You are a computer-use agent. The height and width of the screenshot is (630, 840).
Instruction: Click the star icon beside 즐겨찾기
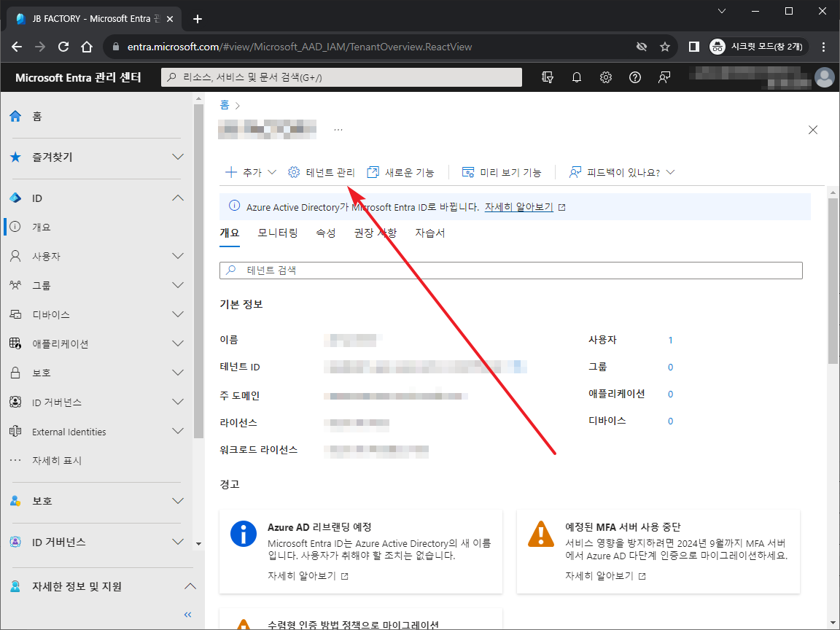pos(15,157)
